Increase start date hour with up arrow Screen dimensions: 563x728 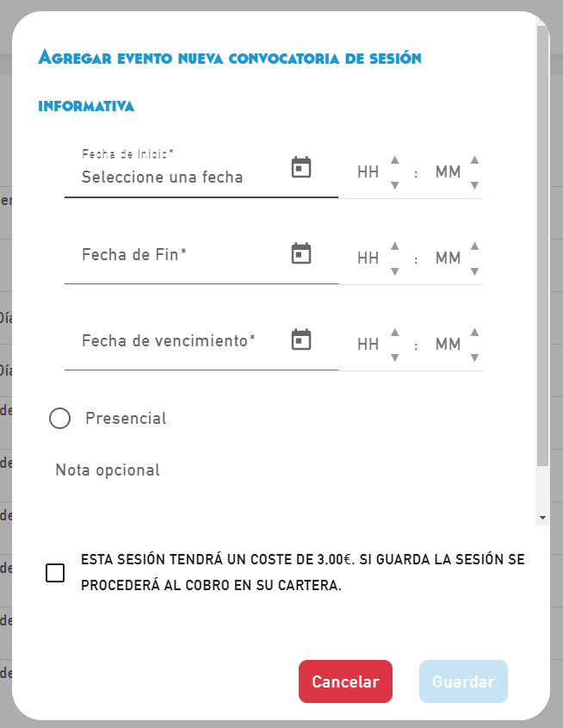pyautogui.click(x=395, y=159)
